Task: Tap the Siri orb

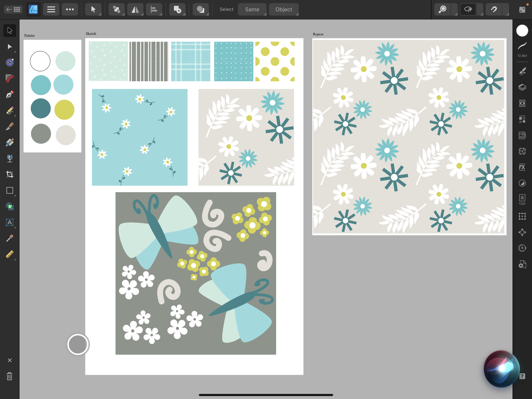Action: 501,369
